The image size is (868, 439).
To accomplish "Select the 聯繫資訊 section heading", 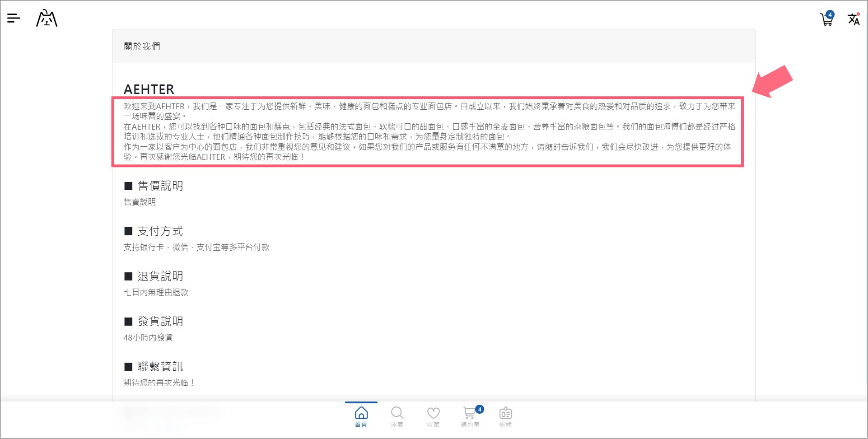I will (x=160, y=366).
